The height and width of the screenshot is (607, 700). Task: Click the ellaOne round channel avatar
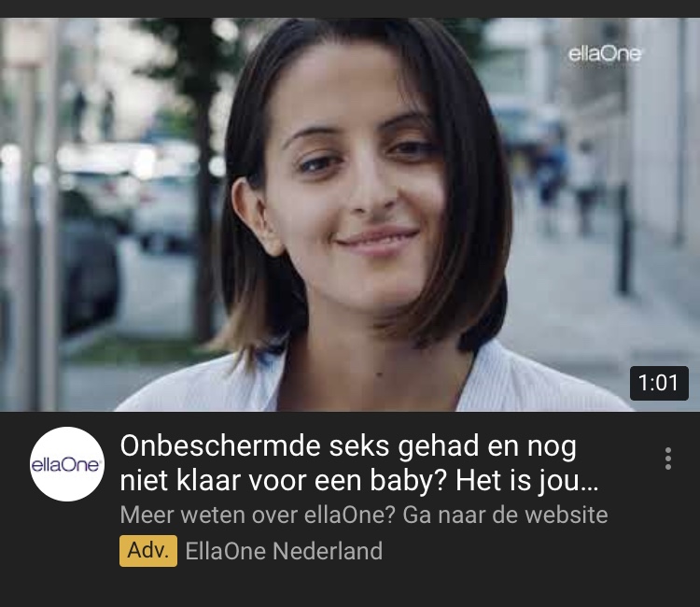67,463
